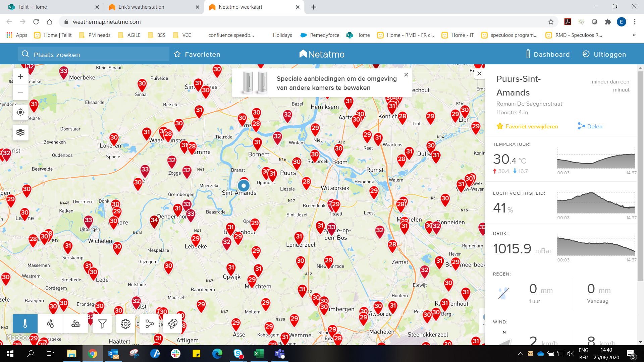Switch to the rain drops layer
This screenshot has width=644, height=362.
[x=50, y=323]
